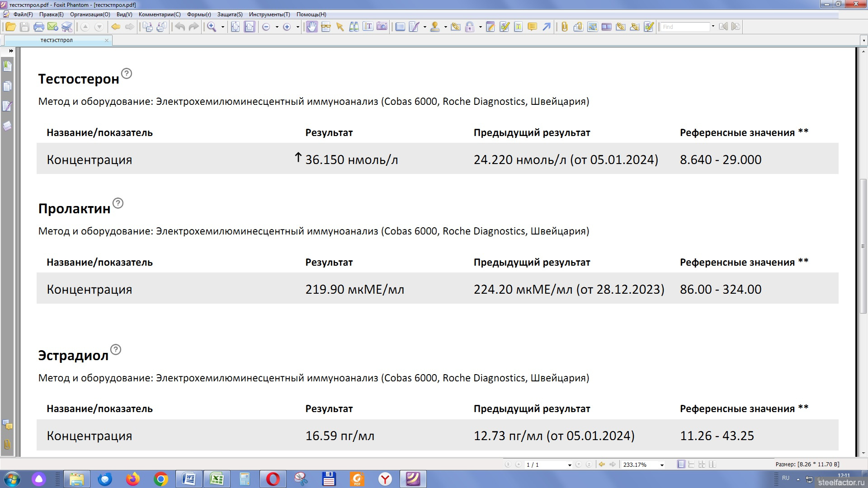
Task: Select the Hand tool
Action: tap(311, 27)
